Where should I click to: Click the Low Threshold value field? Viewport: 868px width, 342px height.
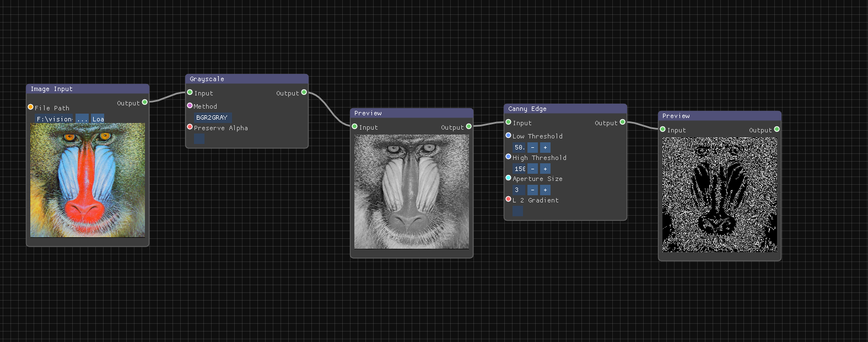[519, 147]
